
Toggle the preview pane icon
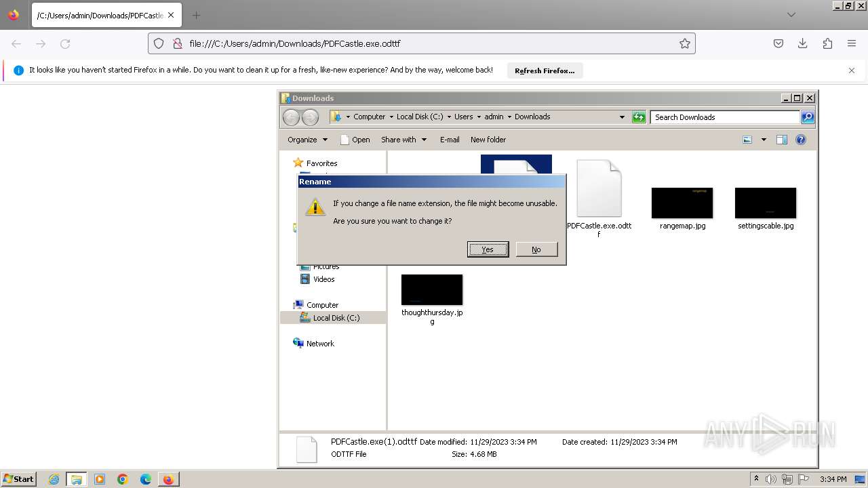782,140
